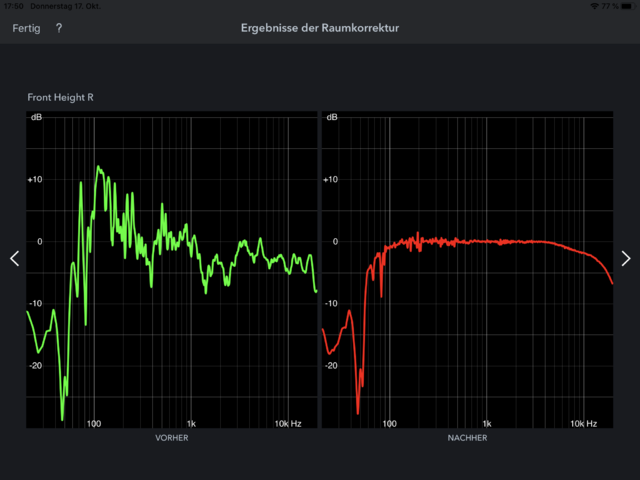Viewport: 640px width, 480px height.
Task: Click the battery indicator icon
Action: coord(627,6)
